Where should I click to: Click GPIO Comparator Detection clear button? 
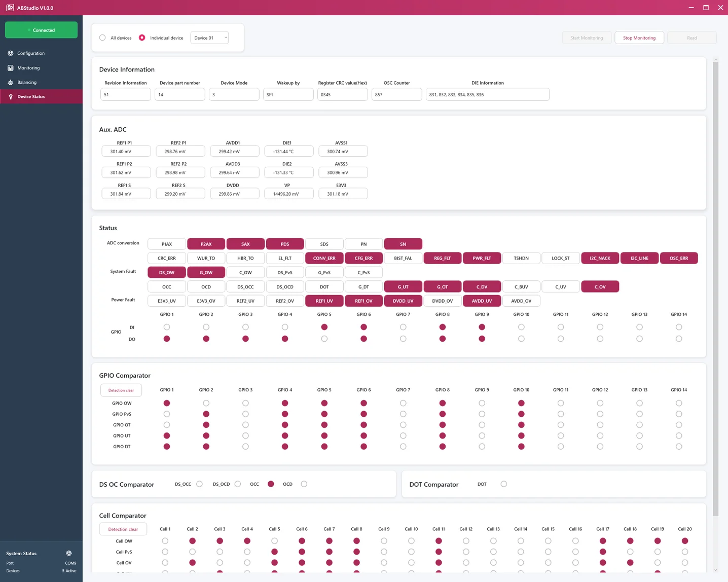pos(121,390)
